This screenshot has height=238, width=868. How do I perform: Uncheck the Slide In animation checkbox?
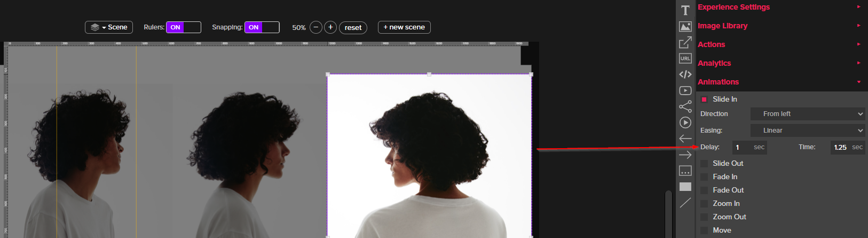[x=704, y=99]
